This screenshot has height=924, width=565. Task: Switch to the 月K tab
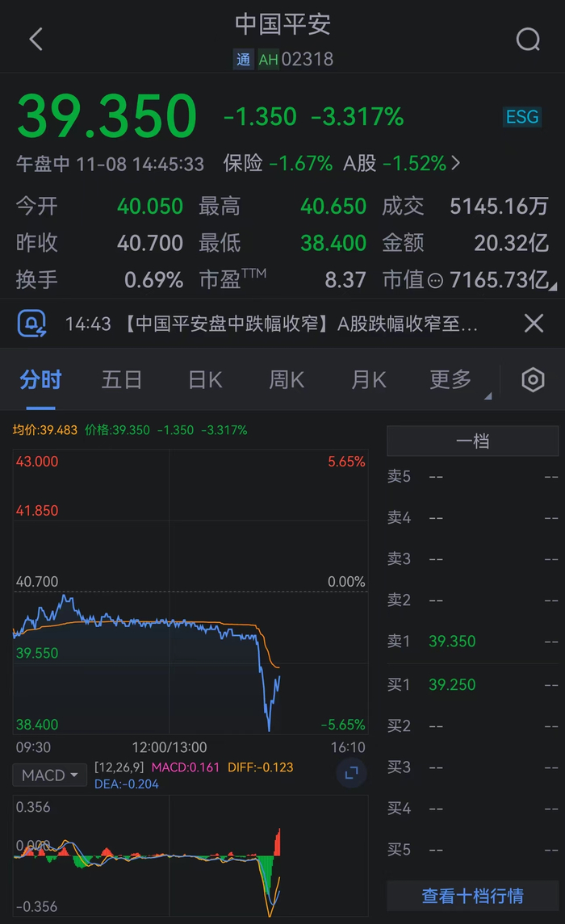368,380
